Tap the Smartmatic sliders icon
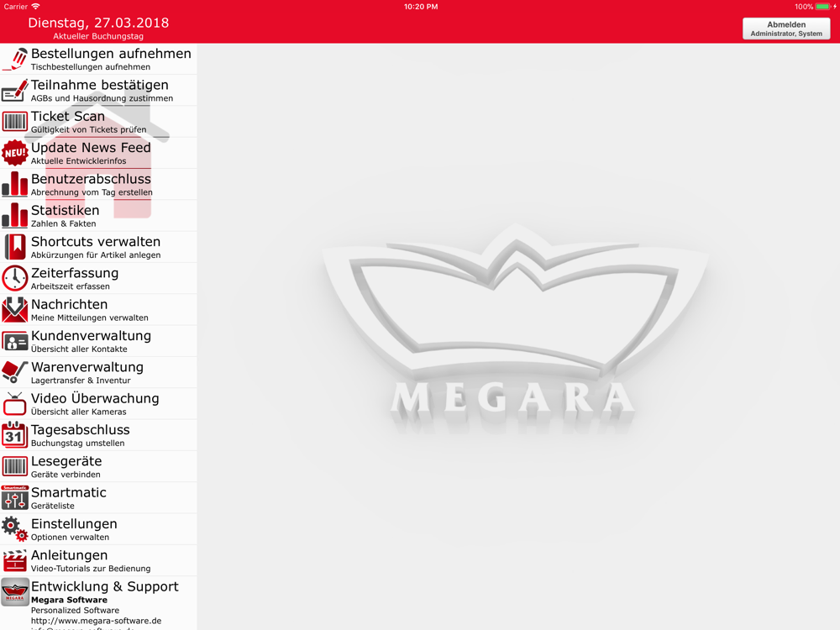 coord(14,498)
